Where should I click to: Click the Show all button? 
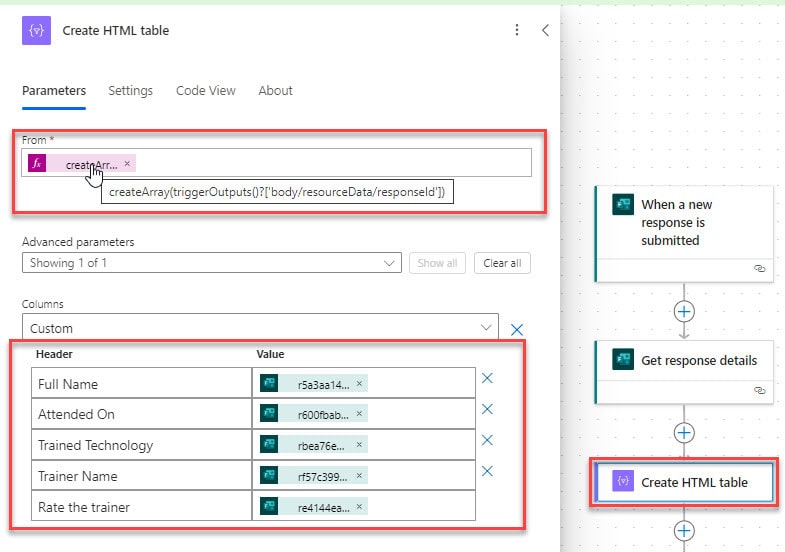coord(437,263)
